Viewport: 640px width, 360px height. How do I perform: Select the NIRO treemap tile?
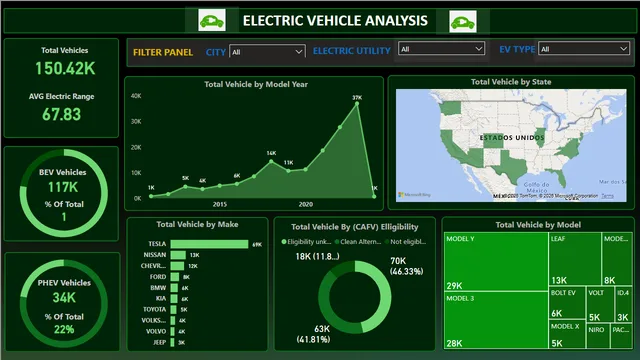pyautogui.click(x=598, y=336)
